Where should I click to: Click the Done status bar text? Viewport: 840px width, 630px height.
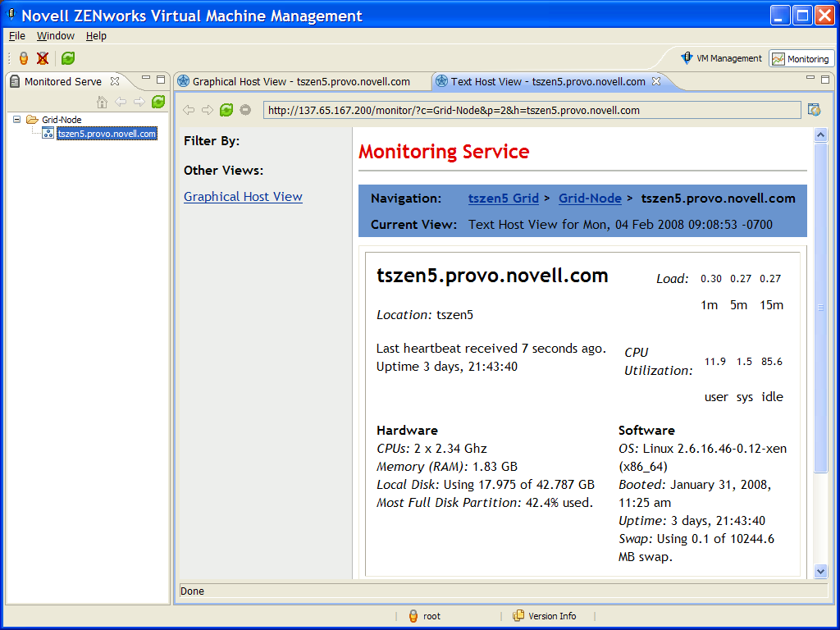[x=192, y=591]
